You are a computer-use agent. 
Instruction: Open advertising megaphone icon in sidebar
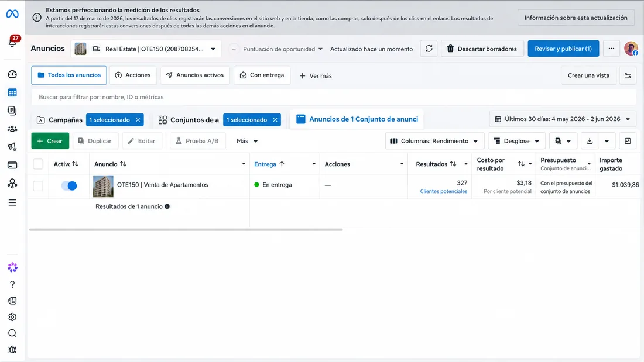pos(12,147)
